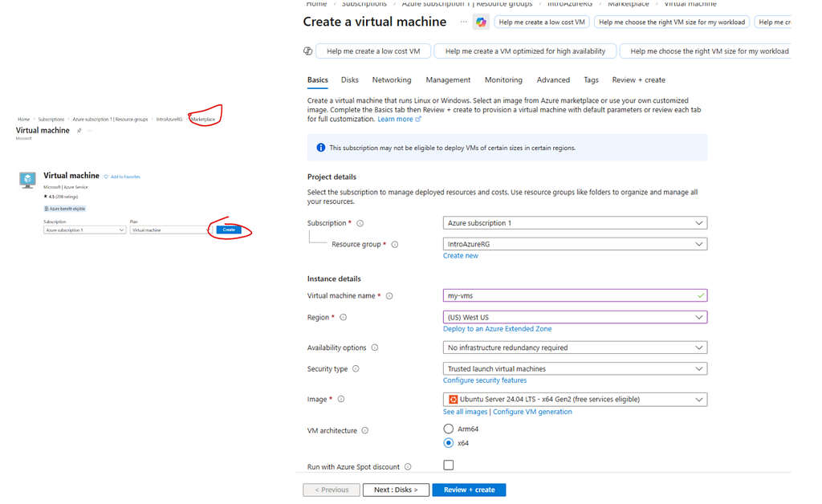The image size is (822, 504).
Task: Click the pin icon beside the left Virtual machine title
Action: click(x=79, y=131)
